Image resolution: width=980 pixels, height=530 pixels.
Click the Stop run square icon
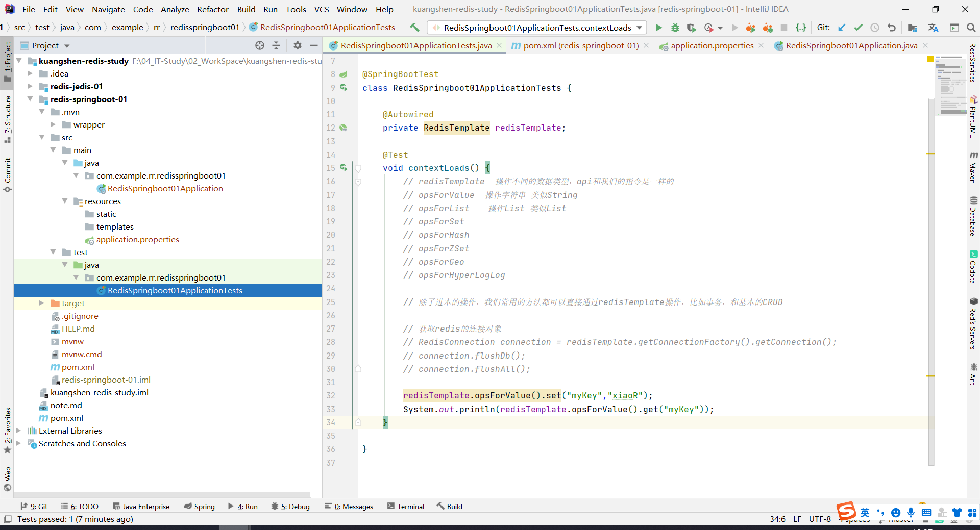(784, 28)
